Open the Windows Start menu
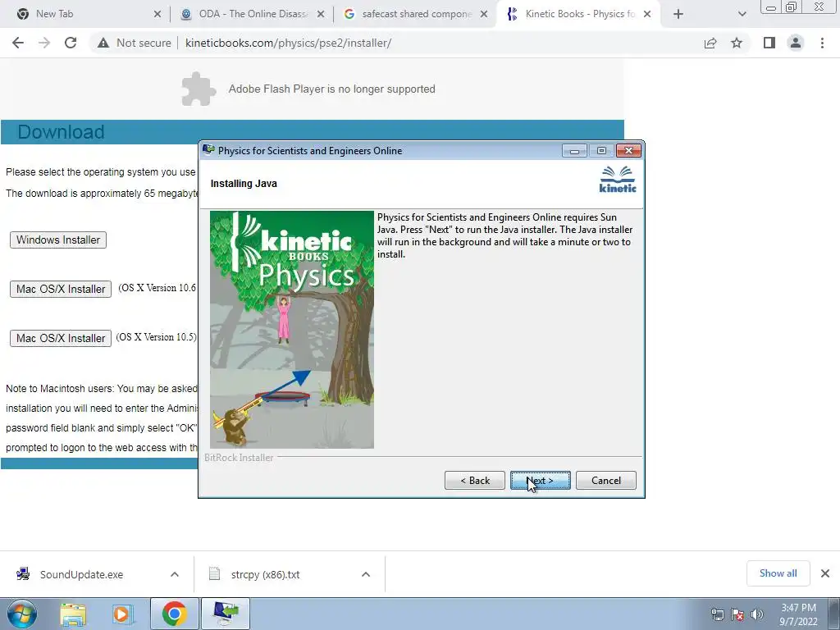This screenshot has height=630, width=840. pos(22,614)
